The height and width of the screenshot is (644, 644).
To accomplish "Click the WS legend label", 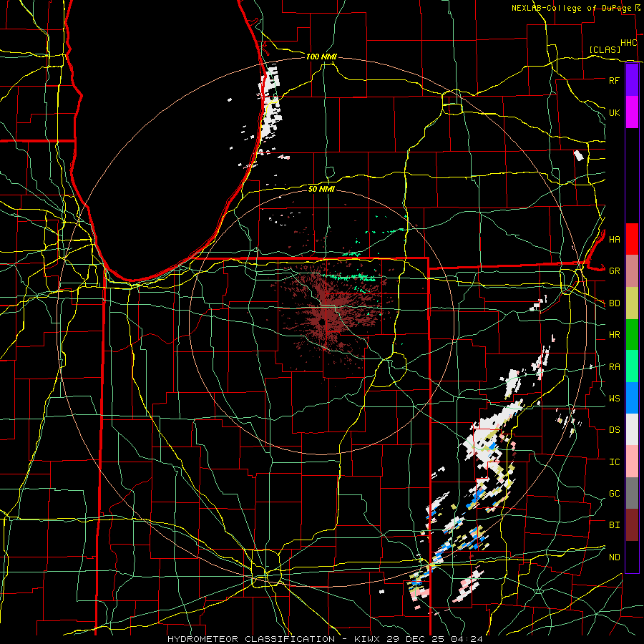I will click(x=614, y=399).
